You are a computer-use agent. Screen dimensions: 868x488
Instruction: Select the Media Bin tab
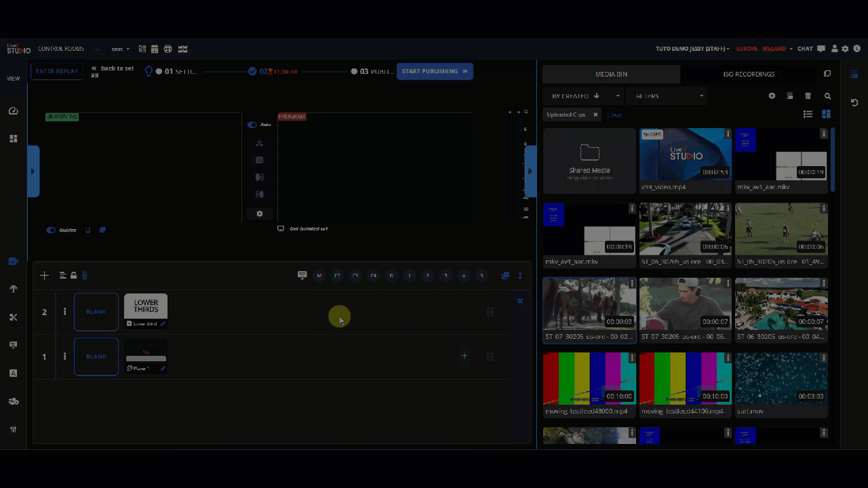click(611, 74)
